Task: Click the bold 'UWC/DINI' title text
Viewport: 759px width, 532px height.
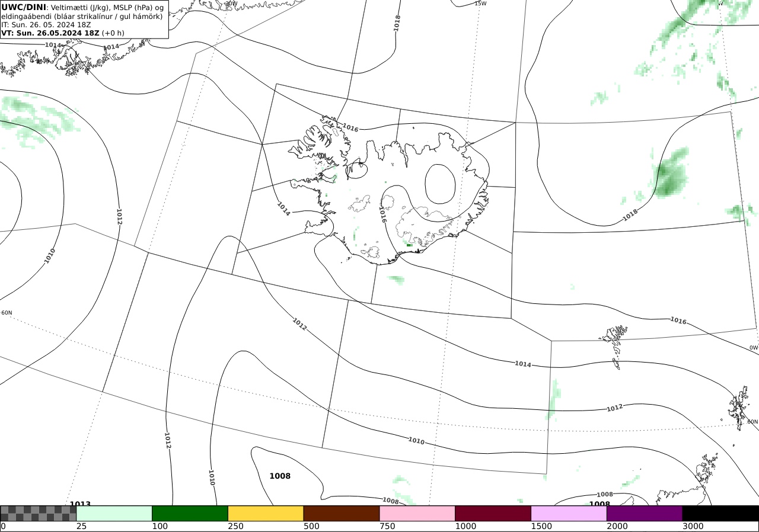Action: (x=24, y=7)
